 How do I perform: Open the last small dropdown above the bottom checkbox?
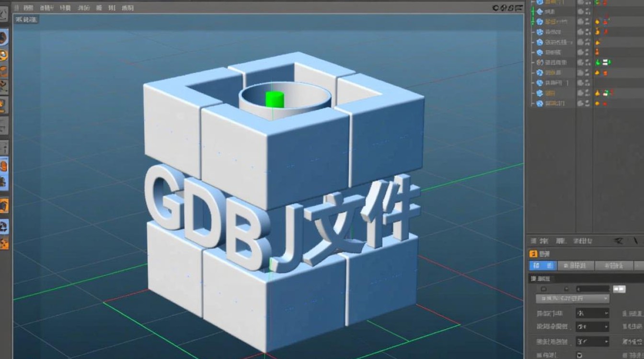coord(592,342)
